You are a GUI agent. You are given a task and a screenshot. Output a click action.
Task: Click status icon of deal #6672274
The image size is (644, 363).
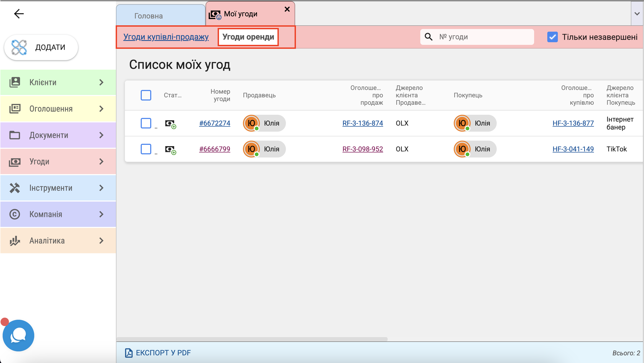click(x=170, y=124)
